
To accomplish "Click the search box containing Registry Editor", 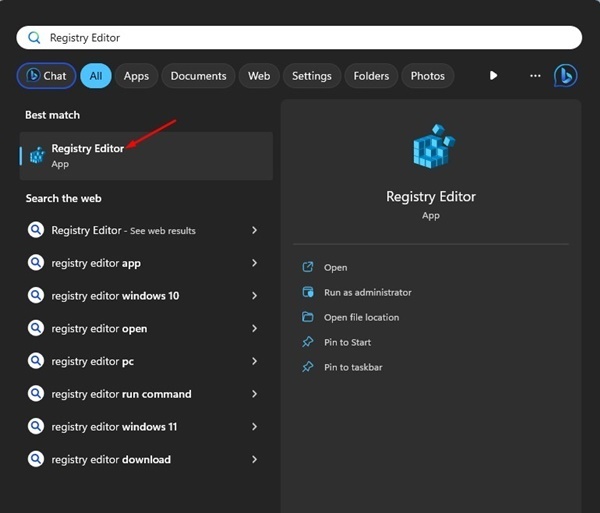I will [x=300, y=38].
